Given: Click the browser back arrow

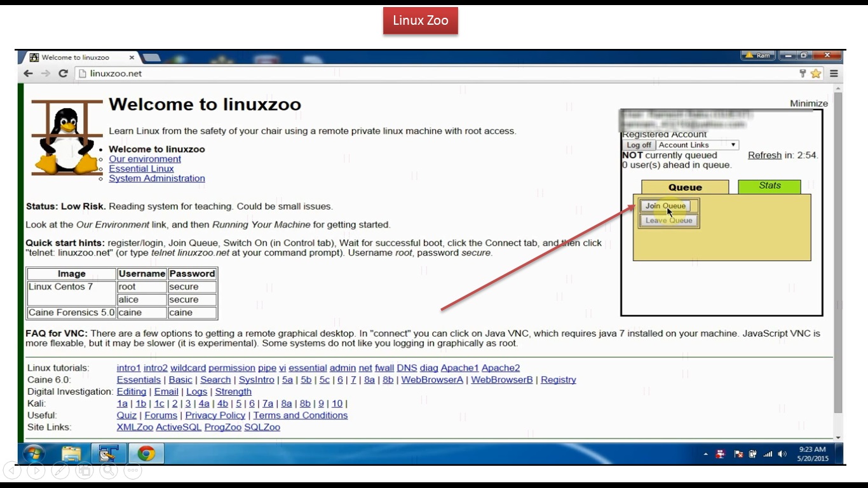Looking at the screenshot, I should click(x=28, y=74).
